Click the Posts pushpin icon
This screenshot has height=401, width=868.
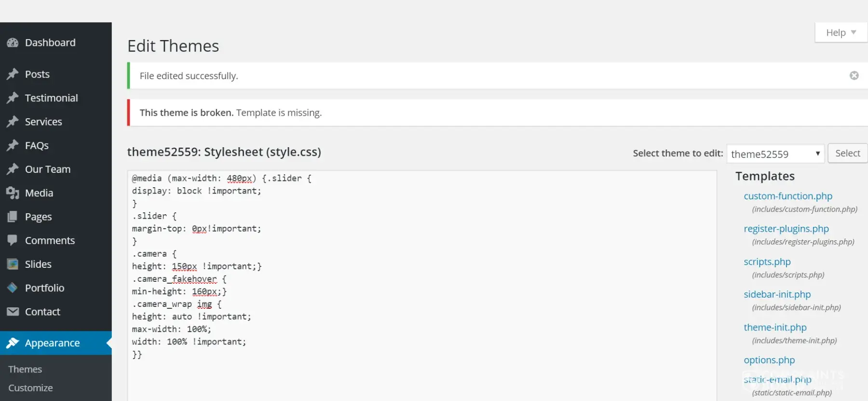(x=13, y=74)
